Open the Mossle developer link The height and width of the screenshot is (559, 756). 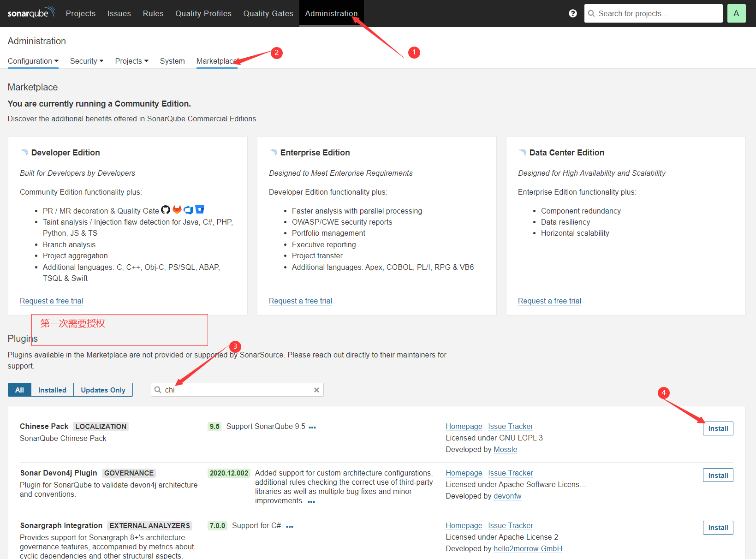(506, 449)
